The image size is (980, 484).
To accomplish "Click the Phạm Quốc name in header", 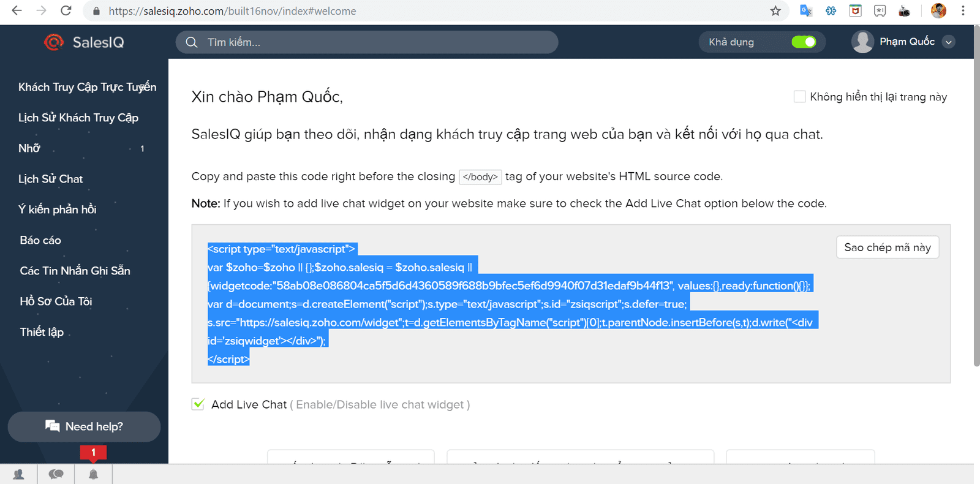I will (907, 42).
